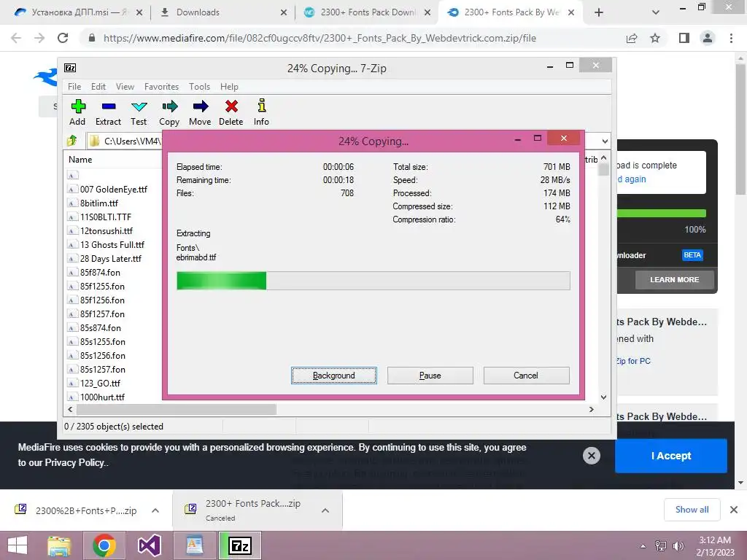Dismiss the cookie banner with X icon
Screen dimensions: 747x560
point(591,456)
